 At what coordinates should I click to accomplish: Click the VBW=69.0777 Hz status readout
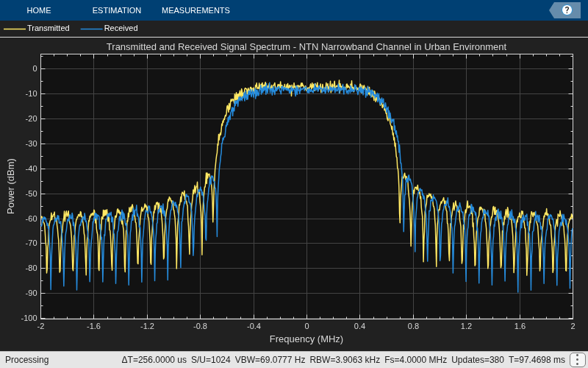pyautogui.click(x=270, y=360)
